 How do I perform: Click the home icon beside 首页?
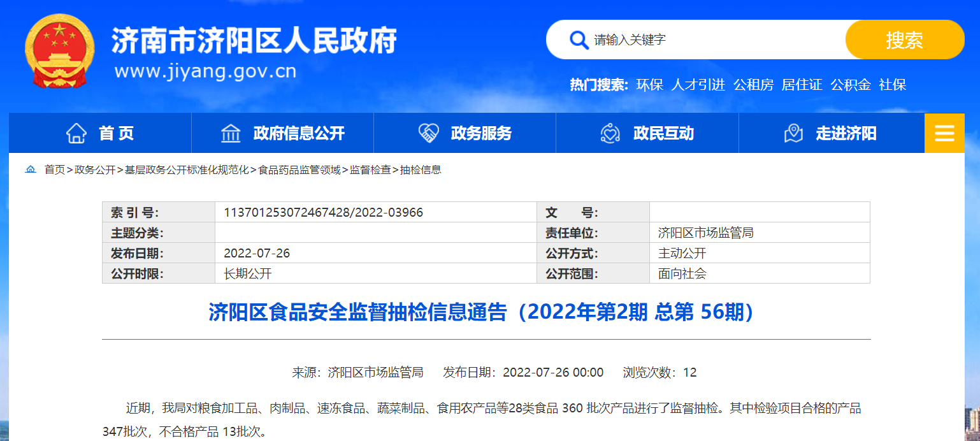coord(76,133)
